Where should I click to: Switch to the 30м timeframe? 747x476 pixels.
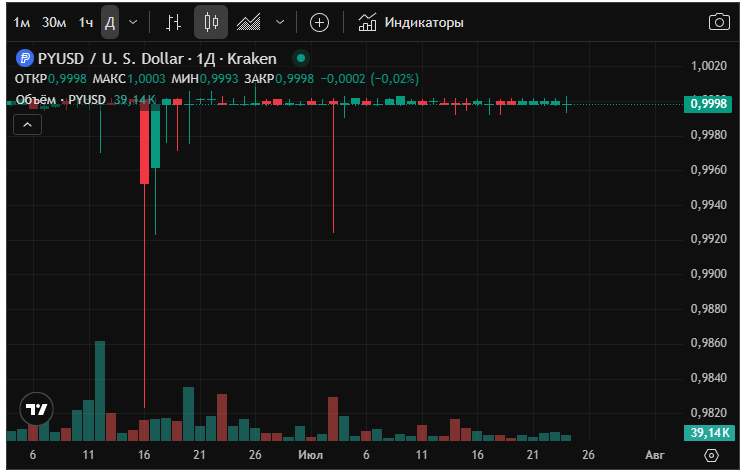54,22
